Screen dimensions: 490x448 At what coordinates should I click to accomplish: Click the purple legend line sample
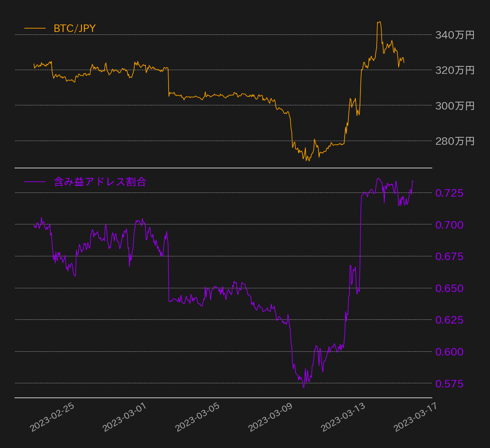click(35, 182)
